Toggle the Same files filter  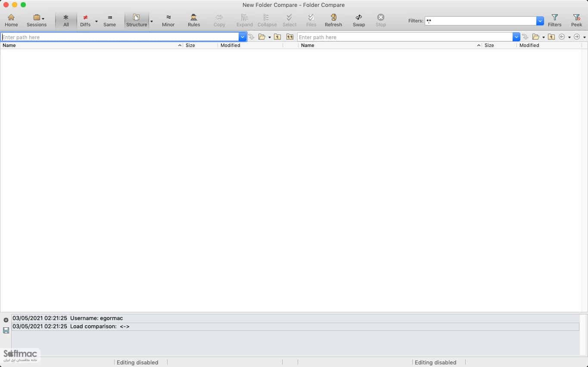click(109, 20)
